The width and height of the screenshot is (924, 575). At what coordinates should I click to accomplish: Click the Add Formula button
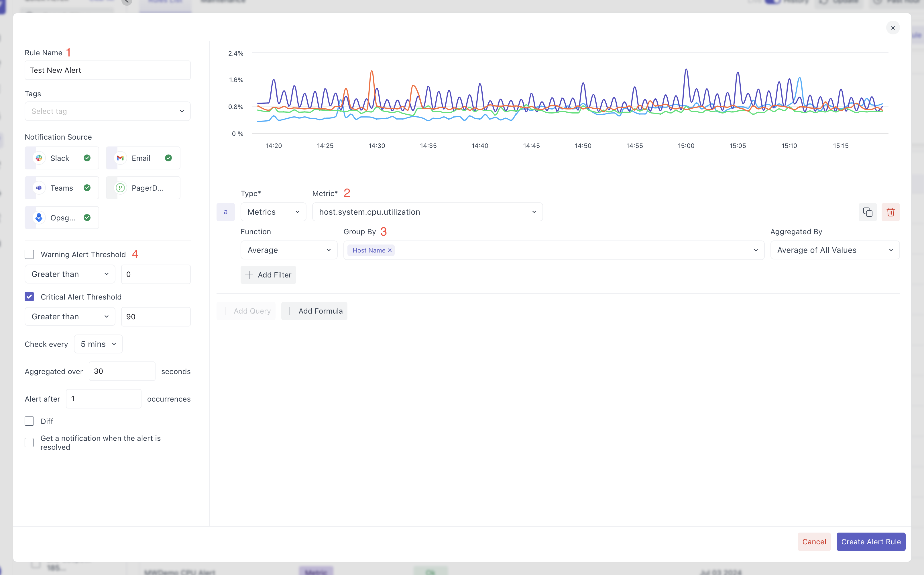tap(314, 311)
